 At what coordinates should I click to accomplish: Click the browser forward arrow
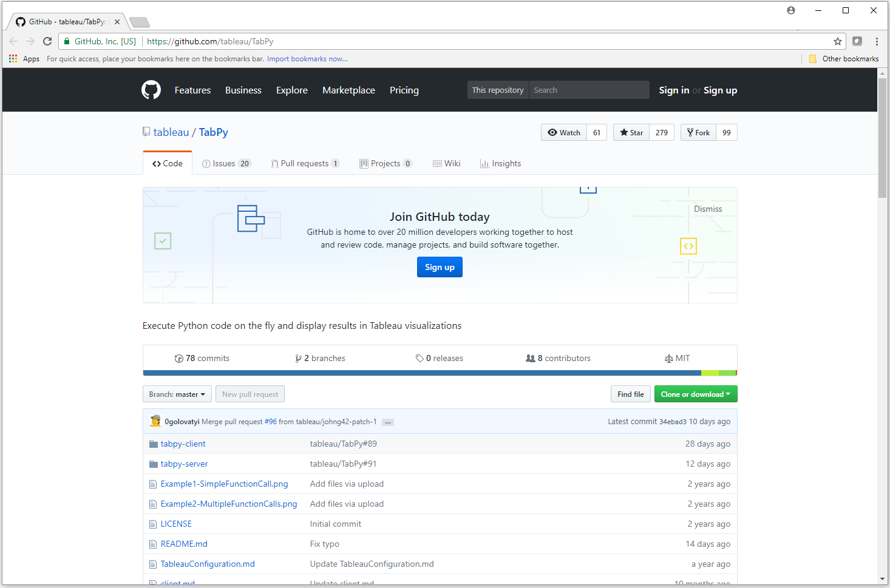(x=30, y=41)
